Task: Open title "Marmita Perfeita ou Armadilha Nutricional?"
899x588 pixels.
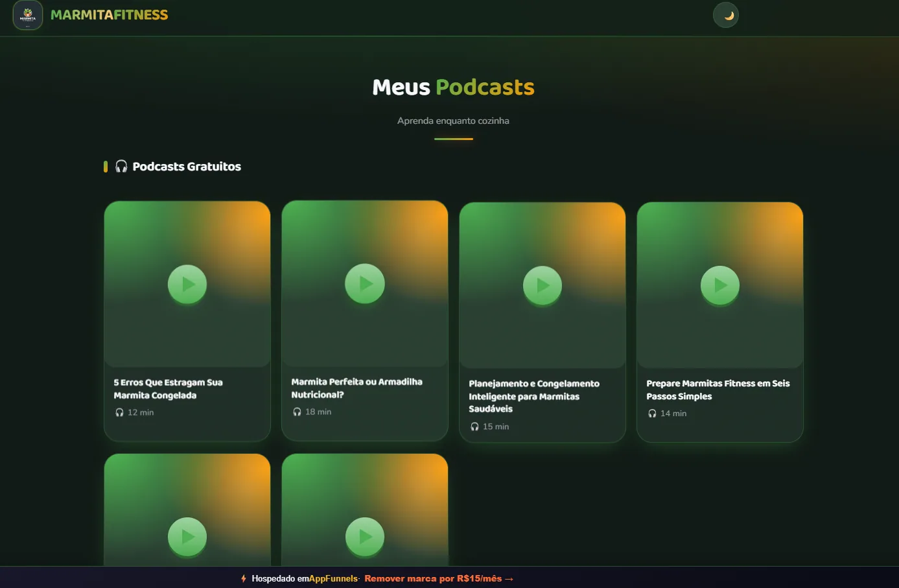Action: coord(356,388)
